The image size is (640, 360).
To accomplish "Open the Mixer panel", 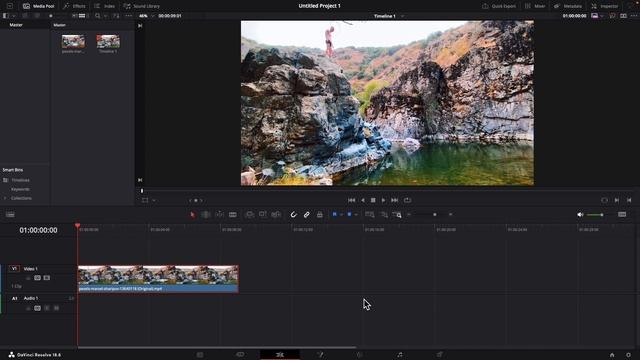I will click(x=535, y=6).
